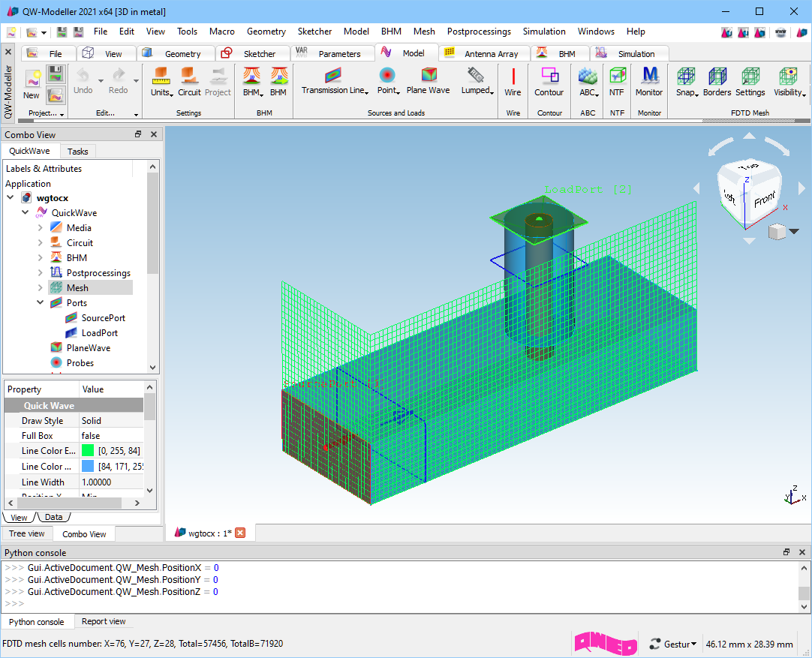Select the Point source icon
This screenshot has width=812, height=658.
click(386, 76)
